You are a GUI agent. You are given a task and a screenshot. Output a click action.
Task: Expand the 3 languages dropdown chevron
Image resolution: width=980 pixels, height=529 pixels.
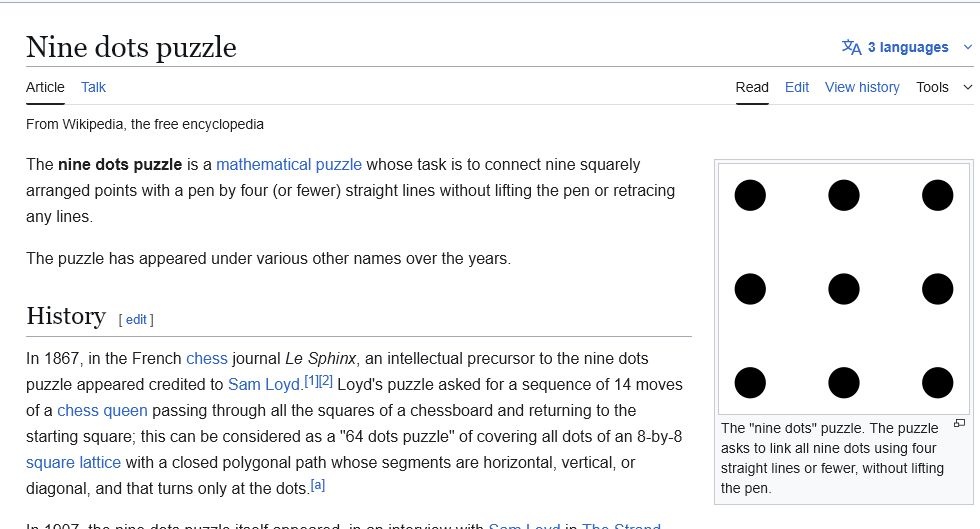[966, 47]
